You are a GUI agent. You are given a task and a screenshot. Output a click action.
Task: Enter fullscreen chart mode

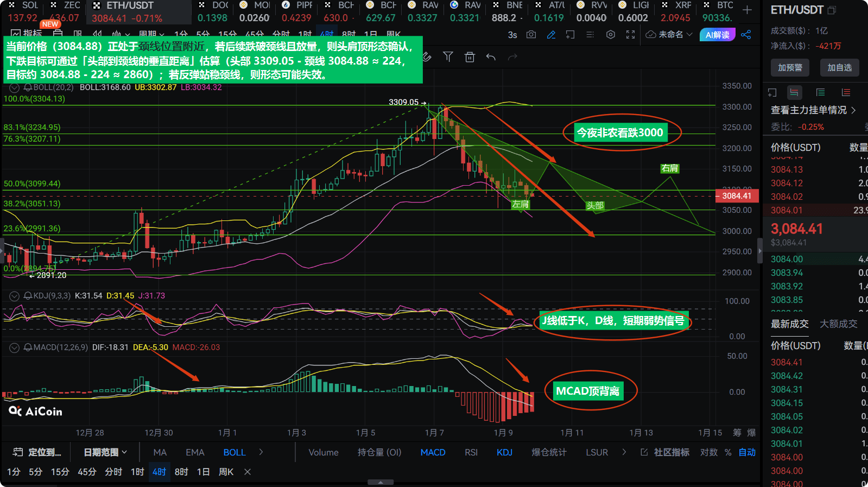pos(630,35)
